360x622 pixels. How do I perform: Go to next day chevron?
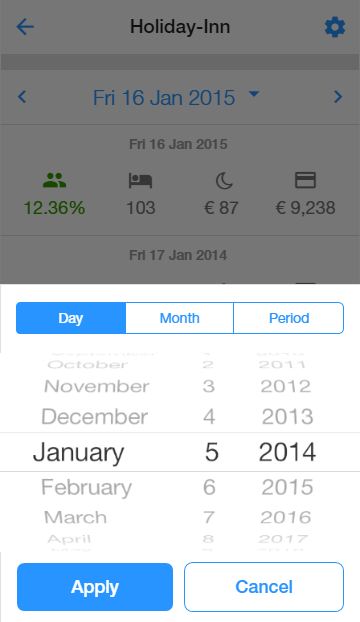(x=338, y=97)
